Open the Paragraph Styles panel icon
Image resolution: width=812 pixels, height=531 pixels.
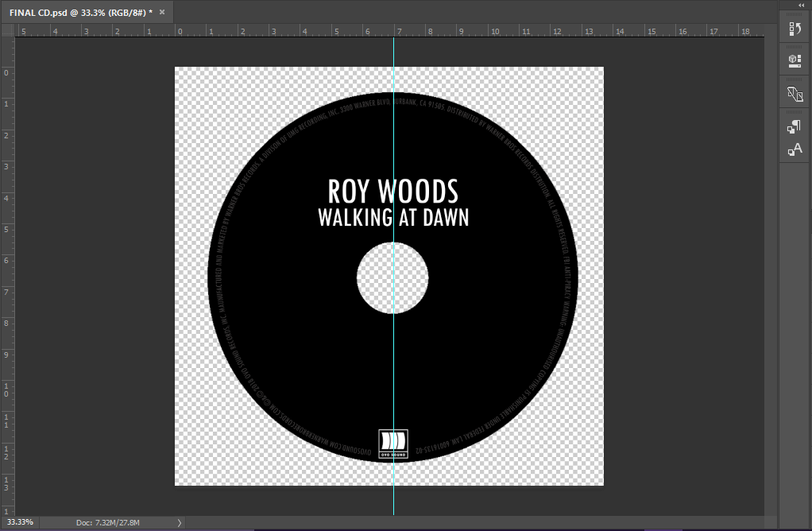pyautogui.click(x=795, y=127)
